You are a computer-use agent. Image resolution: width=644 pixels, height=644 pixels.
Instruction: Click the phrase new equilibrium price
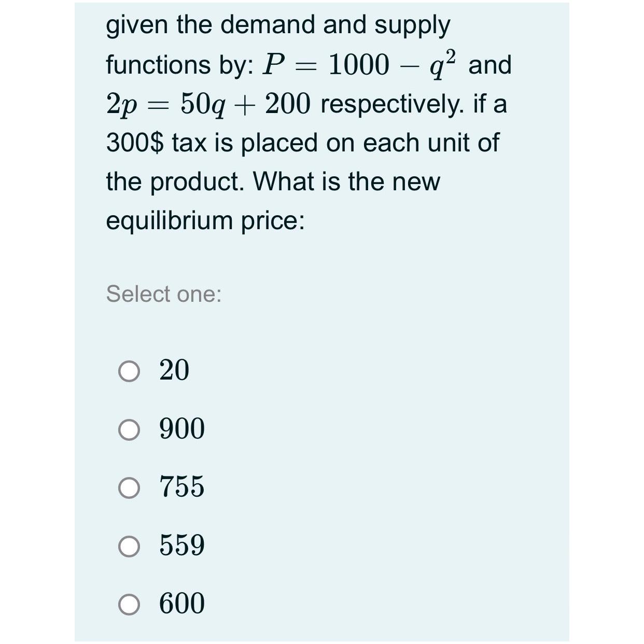tap(205, 220)
